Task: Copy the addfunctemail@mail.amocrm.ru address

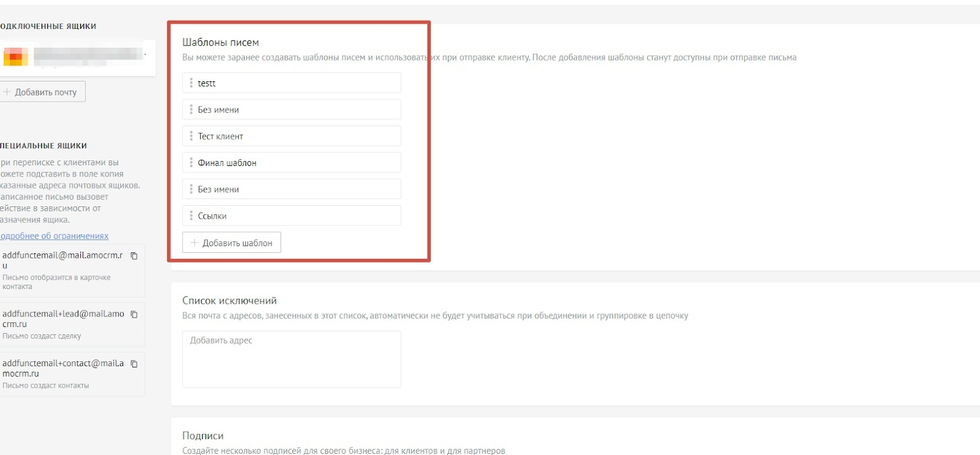Action: [x=134, y=256]
